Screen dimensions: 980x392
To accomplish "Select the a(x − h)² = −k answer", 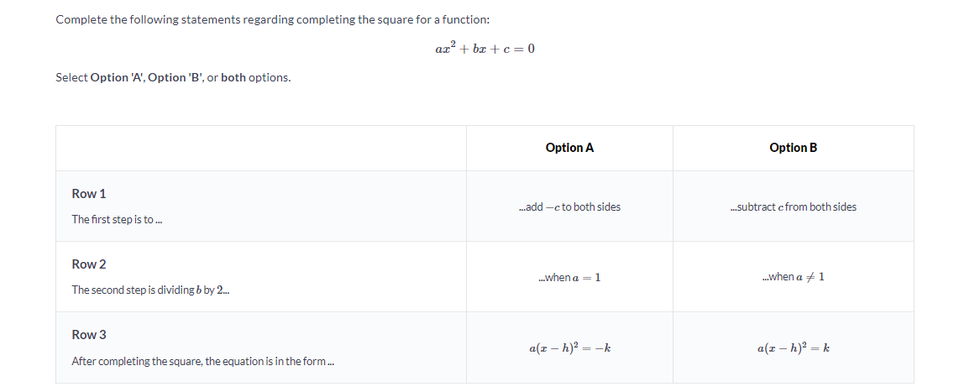I will click(569, 348).
